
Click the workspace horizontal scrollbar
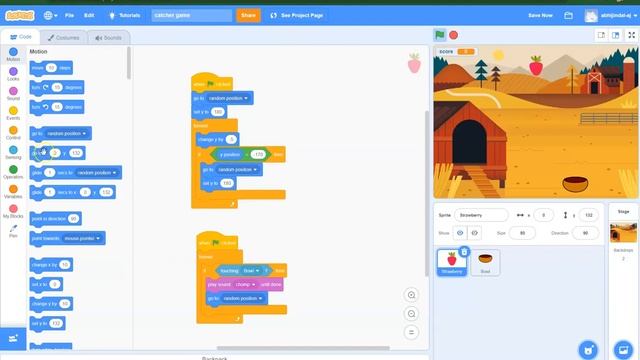pos(303,348)
